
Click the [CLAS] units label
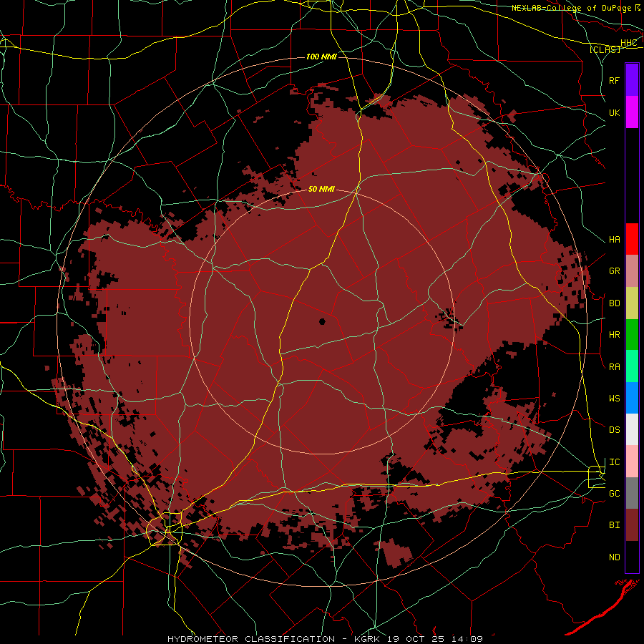tap(605, 50)
